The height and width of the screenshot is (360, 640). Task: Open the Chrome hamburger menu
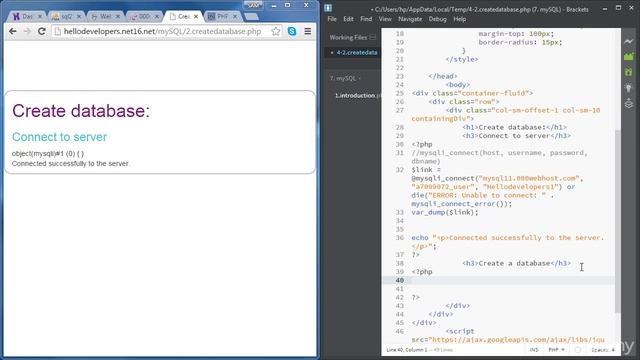[x=308, y=31]
